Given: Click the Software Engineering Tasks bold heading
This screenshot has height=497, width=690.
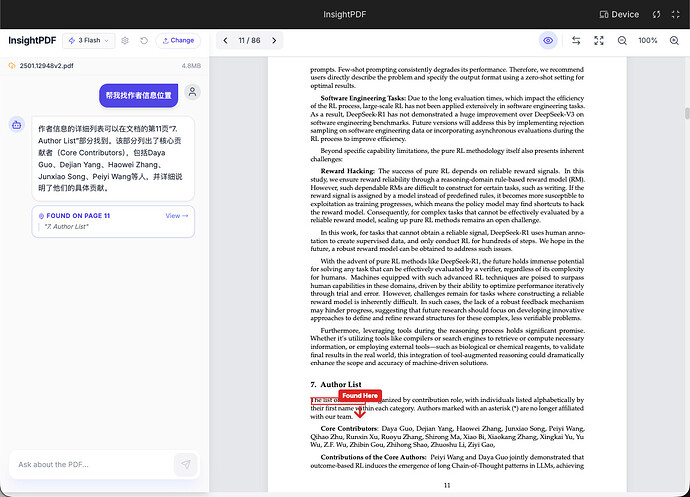Looking at the screenshot, I should 363,98.
